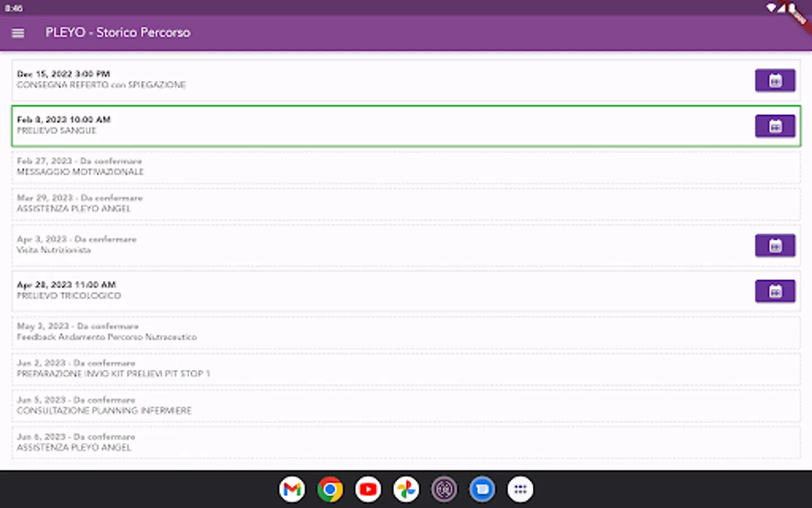Open YouTube from the dock
Image resolution: width=812 pixels, height=508 pixels.
(x=368, y=489)
